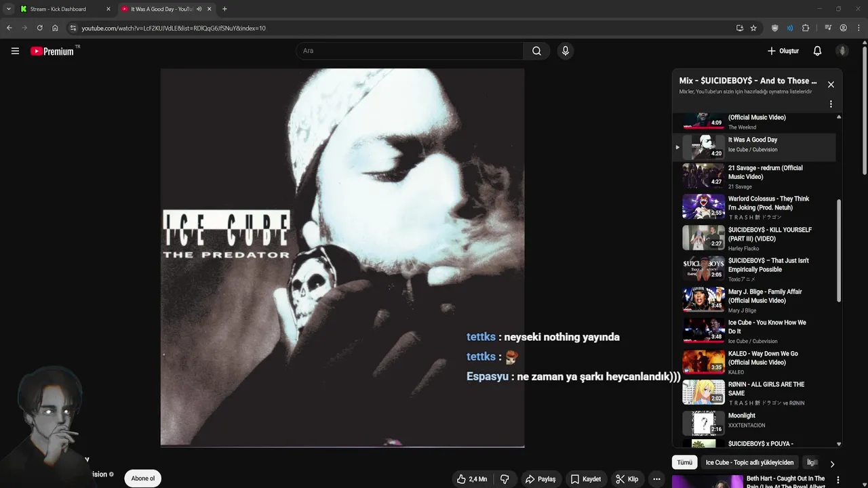868x488 pixels.
Task: Open playlist three-dot options menu
Action: 831,104
